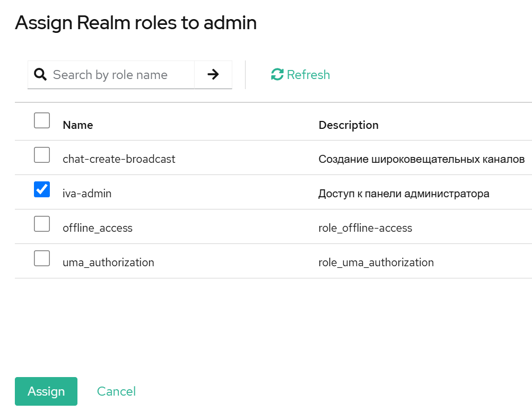Click the Name column header
Screen dimensions: 532x411
pyautogui.click(x=77, y=125)
